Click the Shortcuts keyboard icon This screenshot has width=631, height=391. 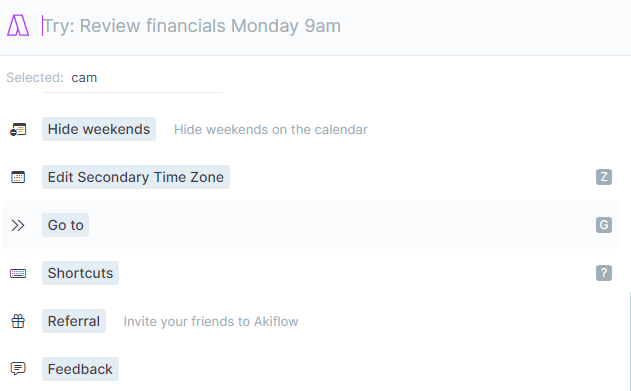point(18,274)
